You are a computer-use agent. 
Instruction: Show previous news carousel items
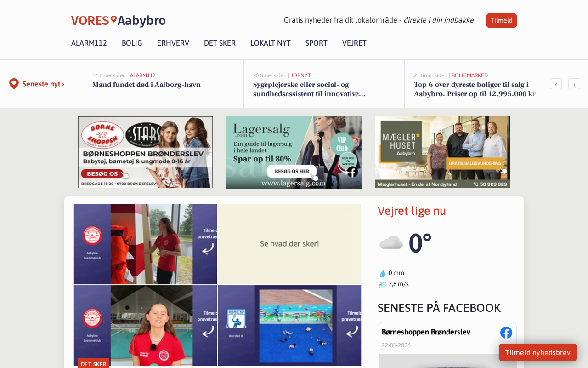click(x=556, y=84)
